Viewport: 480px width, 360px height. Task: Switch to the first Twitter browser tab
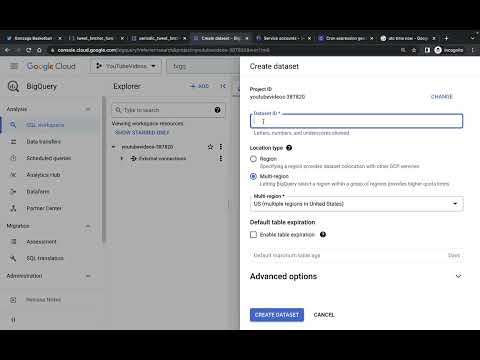coord(33,38)
